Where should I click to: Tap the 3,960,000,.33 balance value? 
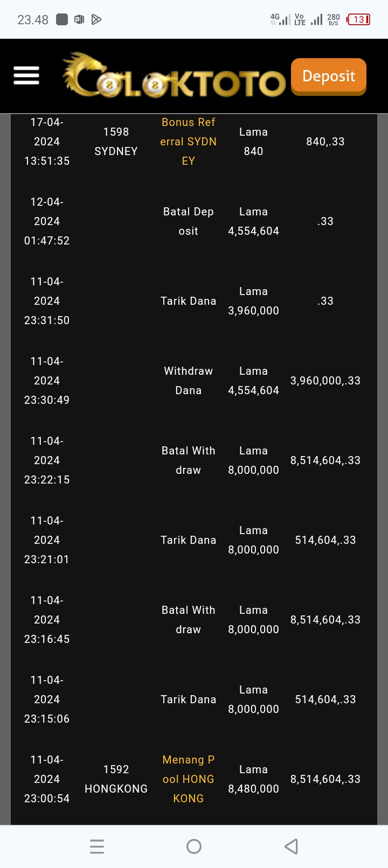pyautogui.click(x=325, y=381)
